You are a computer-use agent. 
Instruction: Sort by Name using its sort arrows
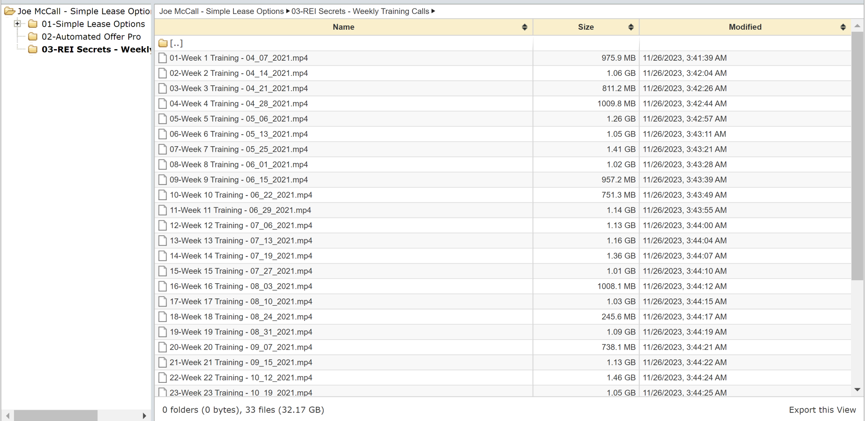[524, 27]
